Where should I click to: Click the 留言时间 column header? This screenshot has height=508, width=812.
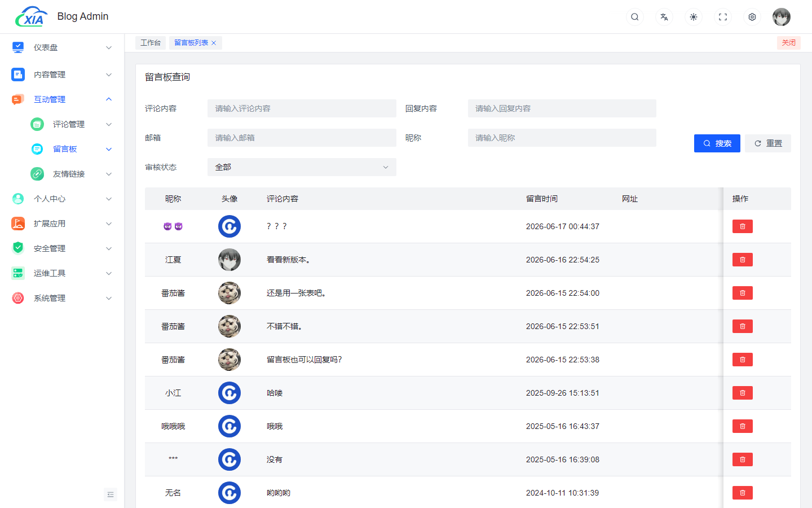click(x=542, y=199)
